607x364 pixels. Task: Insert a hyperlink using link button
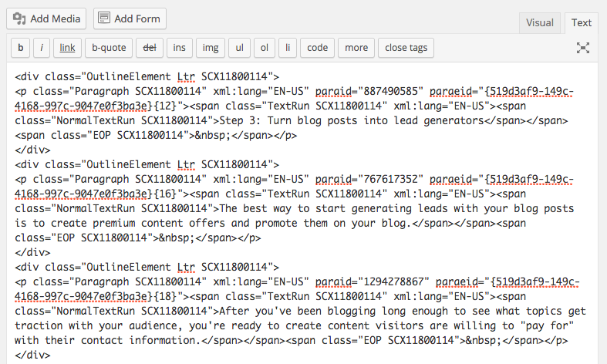[x=67, y=48]
